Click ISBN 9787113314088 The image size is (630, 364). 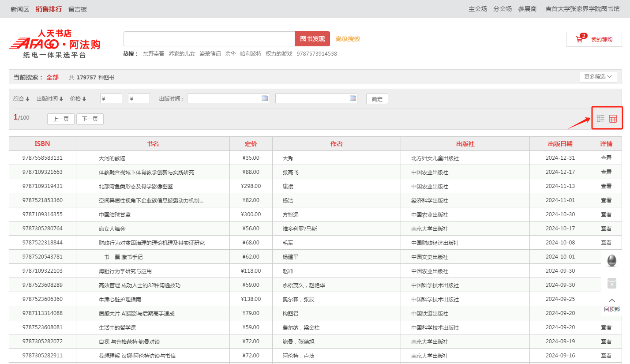tap(42, 313)
